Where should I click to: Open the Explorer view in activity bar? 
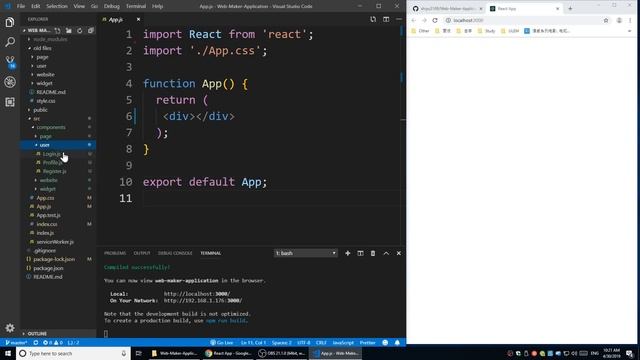pyautogui.click(x=10, y=22)
